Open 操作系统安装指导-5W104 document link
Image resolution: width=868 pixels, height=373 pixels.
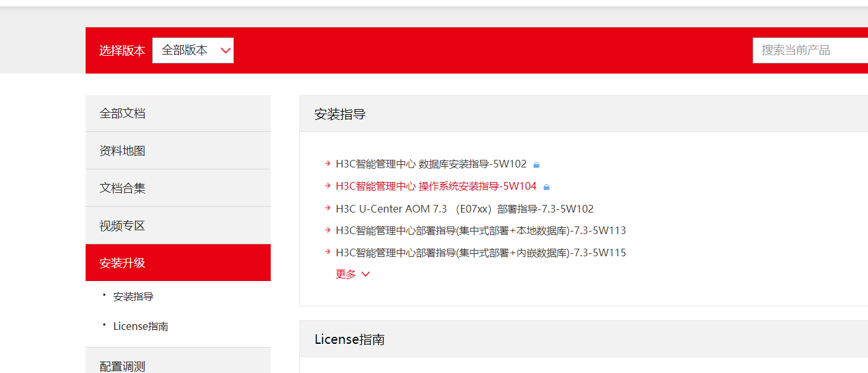coord(436,186)
